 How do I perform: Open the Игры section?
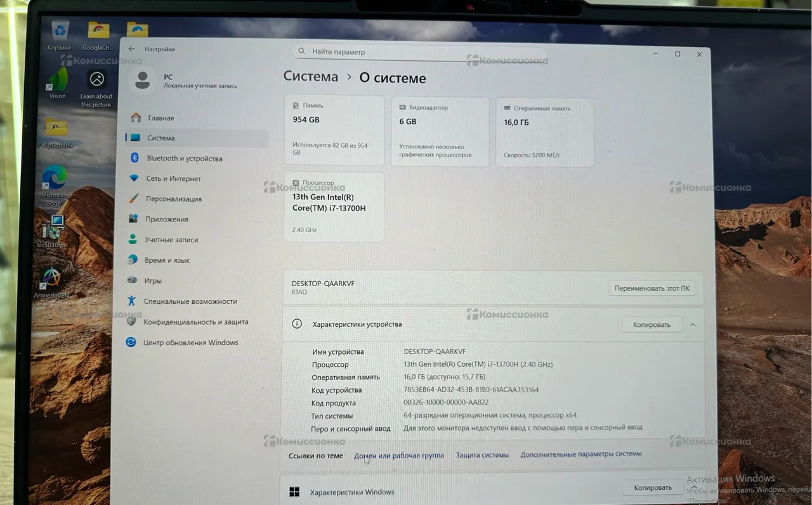tap(152, 280)
